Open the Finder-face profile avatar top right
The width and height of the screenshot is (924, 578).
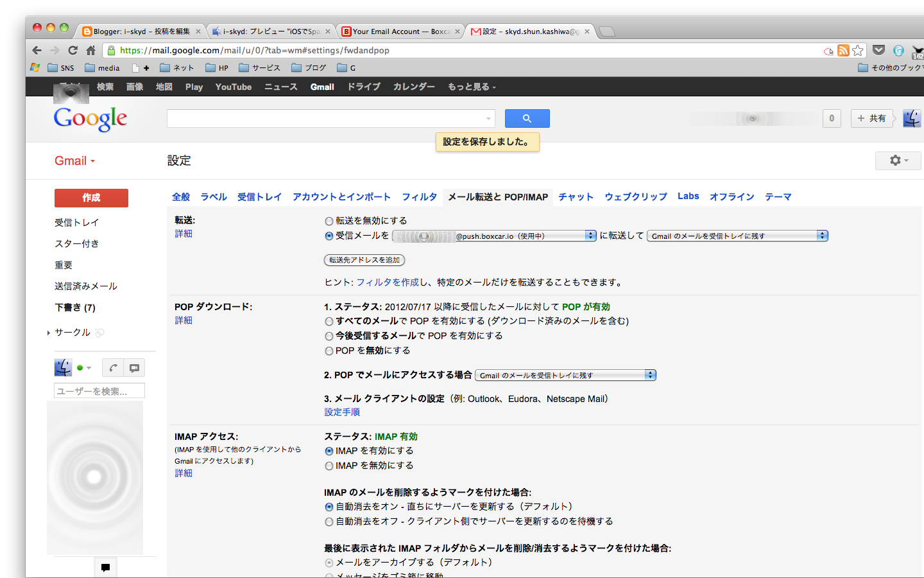(912, 118)
